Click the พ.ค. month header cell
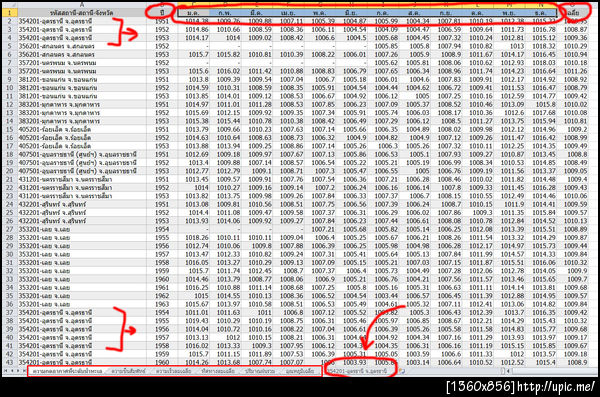This screenshot has height=397, width=600. pos(320,13)
